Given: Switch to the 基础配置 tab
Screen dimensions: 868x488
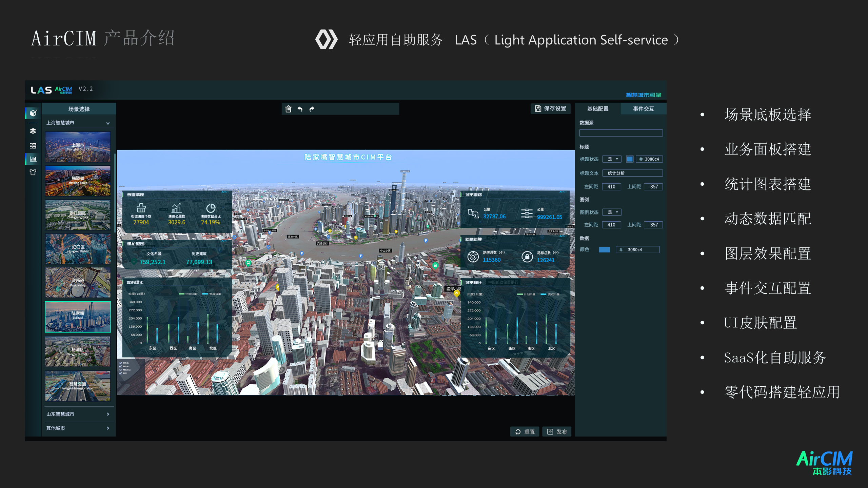Looking at the screenshot, I should 598,109.
